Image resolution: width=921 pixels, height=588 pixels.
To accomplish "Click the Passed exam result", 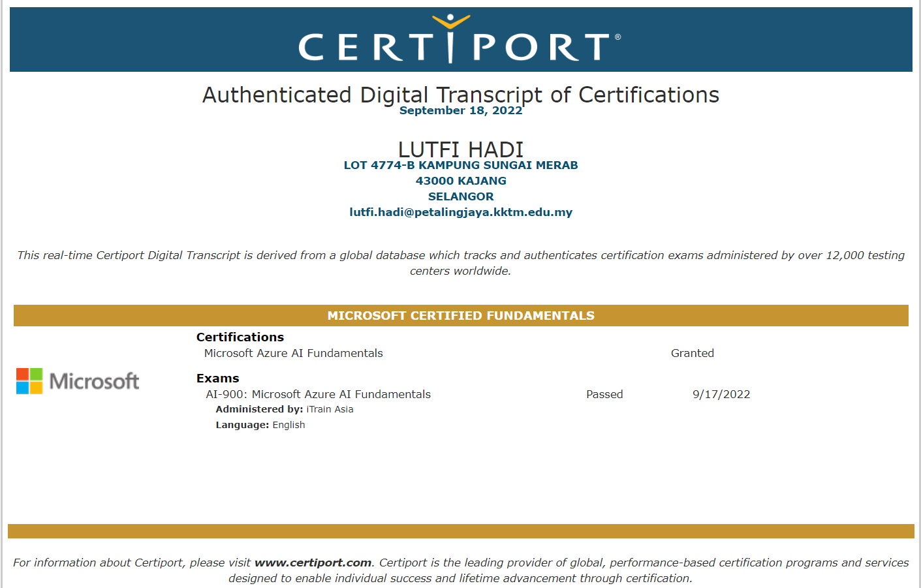I will (604, 394).
